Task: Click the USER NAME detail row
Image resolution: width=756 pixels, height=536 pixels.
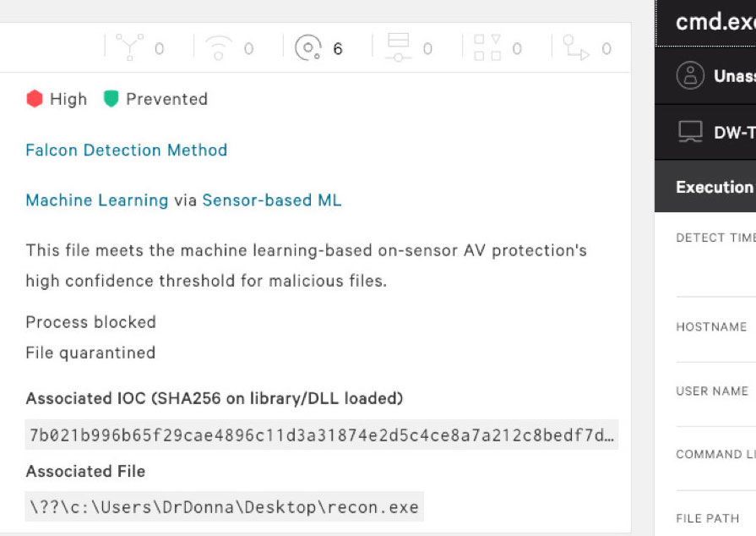Action: click(x=716, y=395)
